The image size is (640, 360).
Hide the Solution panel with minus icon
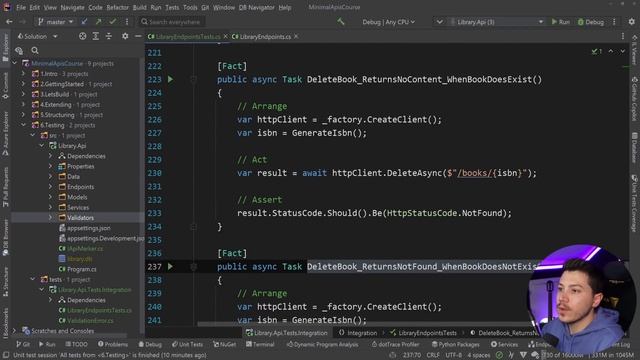[138, 36]
